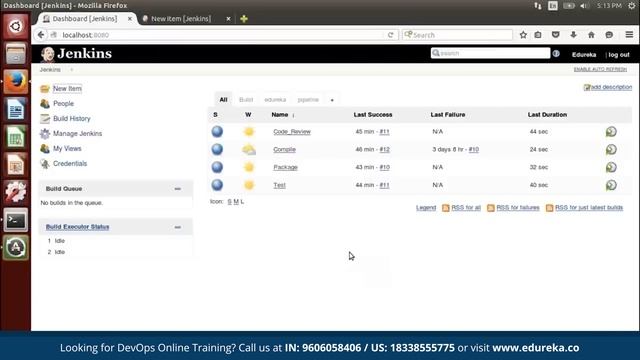
Task: Go to Firefox home page icon
Action: tap(591, 35)
